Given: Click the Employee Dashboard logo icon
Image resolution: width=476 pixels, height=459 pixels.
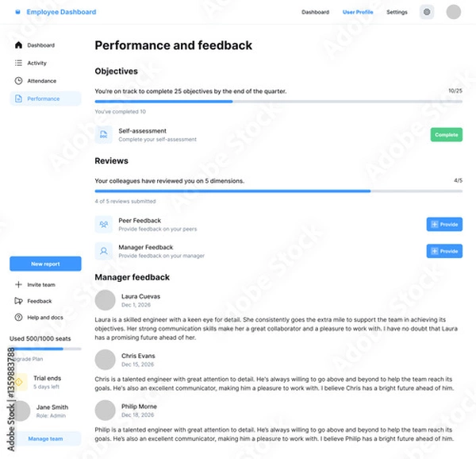Looking at the screenshot, I should [x=19, y=12].
